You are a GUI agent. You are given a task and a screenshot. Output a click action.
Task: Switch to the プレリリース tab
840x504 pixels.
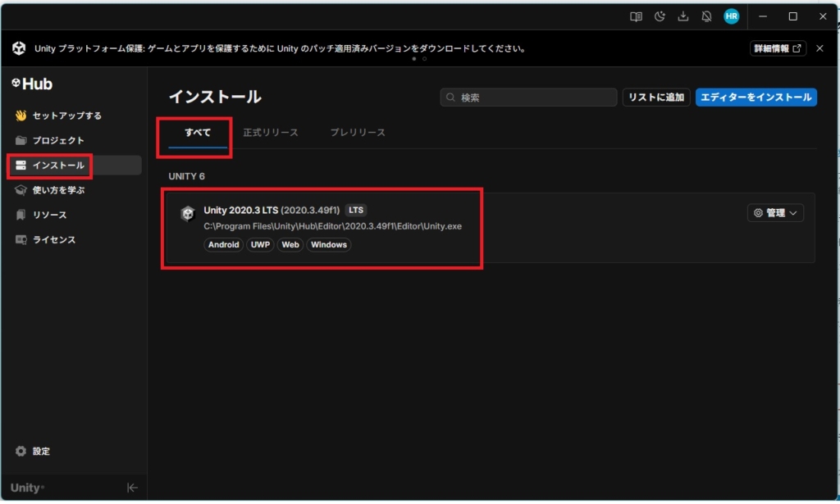[x=358, y=133]
